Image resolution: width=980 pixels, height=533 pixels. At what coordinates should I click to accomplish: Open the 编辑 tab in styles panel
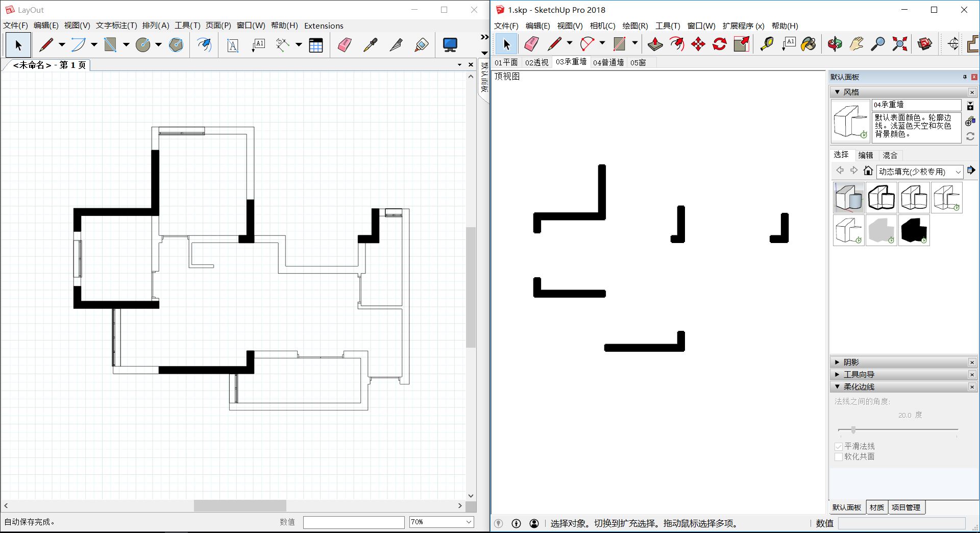coord(865,155)
